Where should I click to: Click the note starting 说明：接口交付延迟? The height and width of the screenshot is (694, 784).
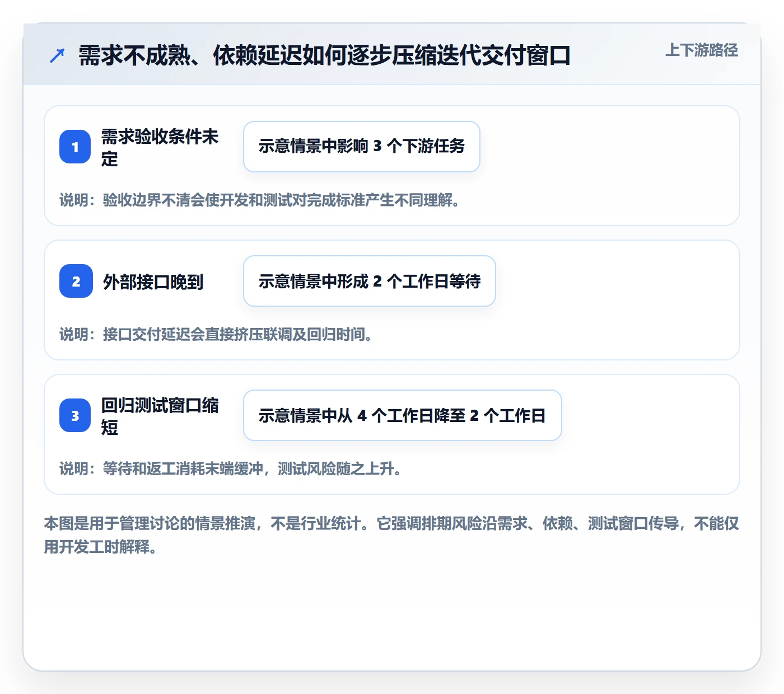[216, 334]
